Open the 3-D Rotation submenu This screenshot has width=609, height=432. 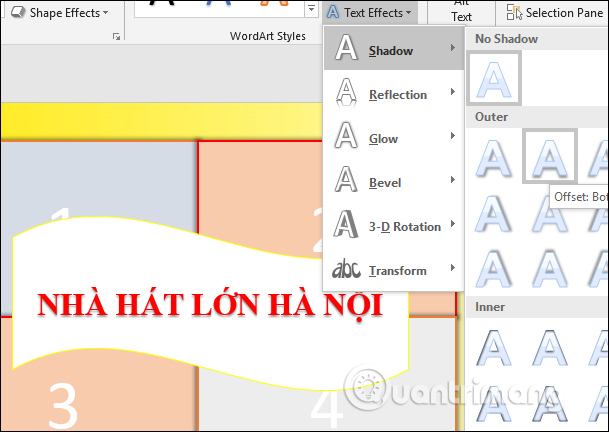(x=394, y=226)
